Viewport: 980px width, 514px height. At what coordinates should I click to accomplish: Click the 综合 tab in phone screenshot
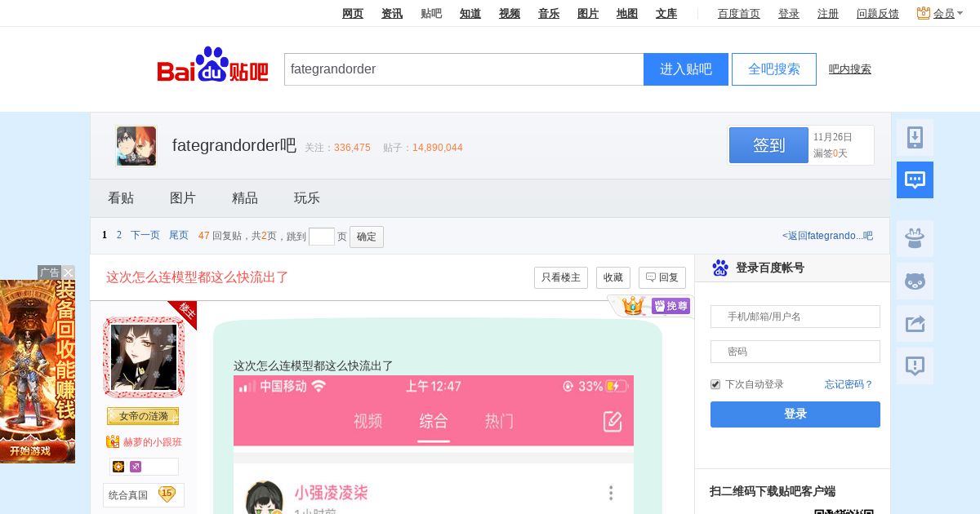[x=434, y=421]
